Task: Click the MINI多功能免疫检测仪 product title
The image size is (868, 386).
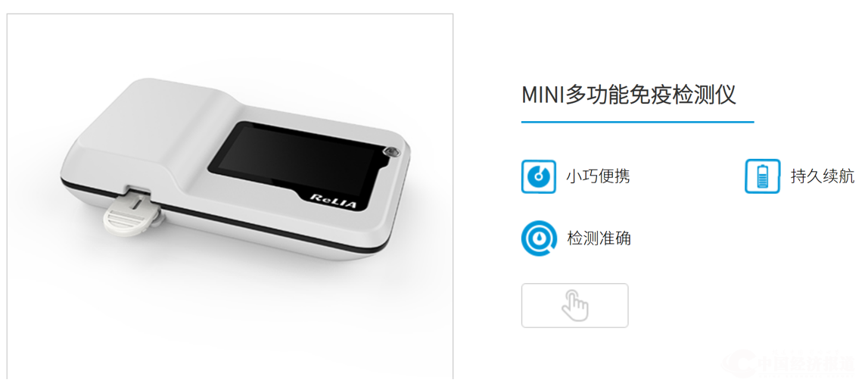Action: pos(629,95)
